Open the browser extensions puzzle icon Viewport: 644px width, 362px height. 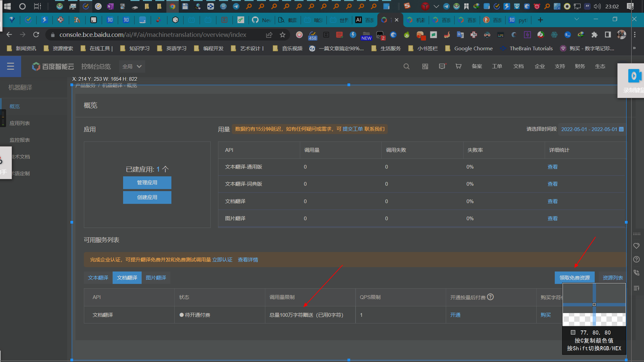594,35
